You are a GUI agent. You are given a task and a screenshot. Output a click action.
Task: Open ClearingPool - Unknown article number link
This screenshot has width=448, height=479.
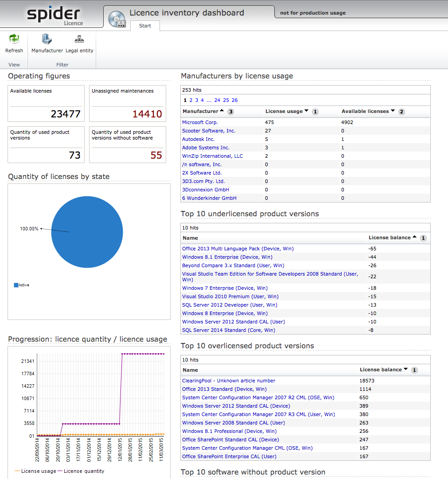228,381
